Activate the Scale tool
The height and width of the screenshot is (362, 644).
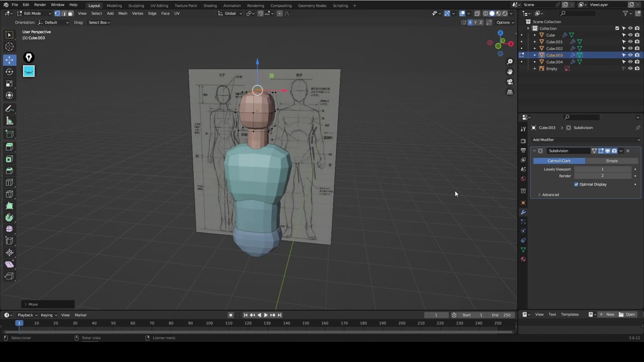click(9, 83)
